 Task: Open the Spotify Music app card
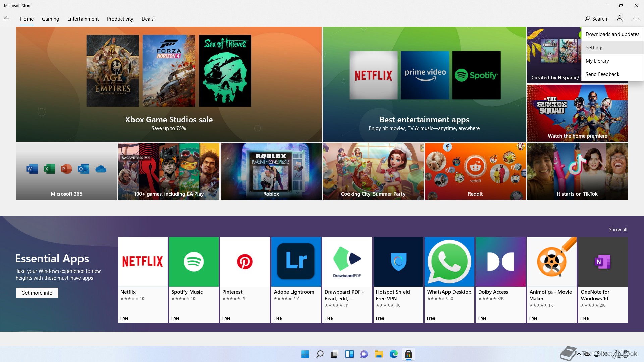click(194, 280)
